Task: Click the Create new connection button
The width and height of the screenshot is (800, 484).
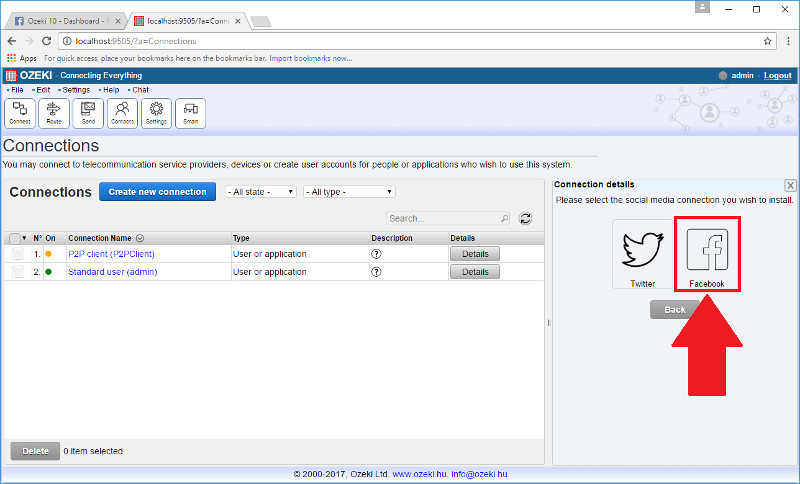Action: click(157, 192)
